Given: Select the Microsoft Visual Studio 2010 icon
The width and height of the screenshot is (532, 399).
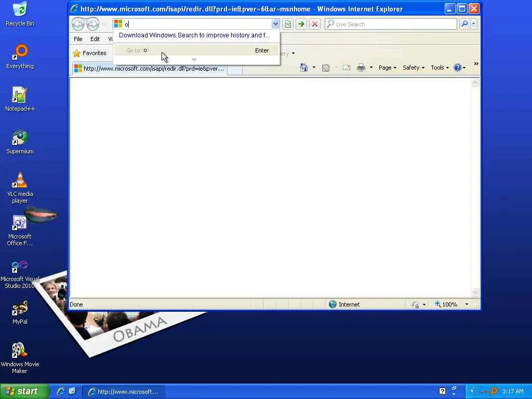Looking at the screenshot, I should 20,273.
